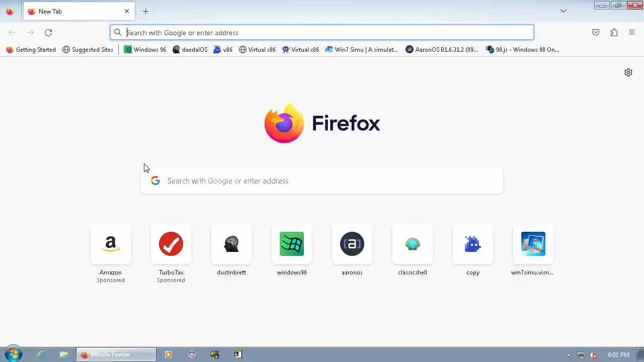Viewport: 644px width, 362px height.
Task: Open the Windows 96 bookmark
Action: [x=145, y=50]
